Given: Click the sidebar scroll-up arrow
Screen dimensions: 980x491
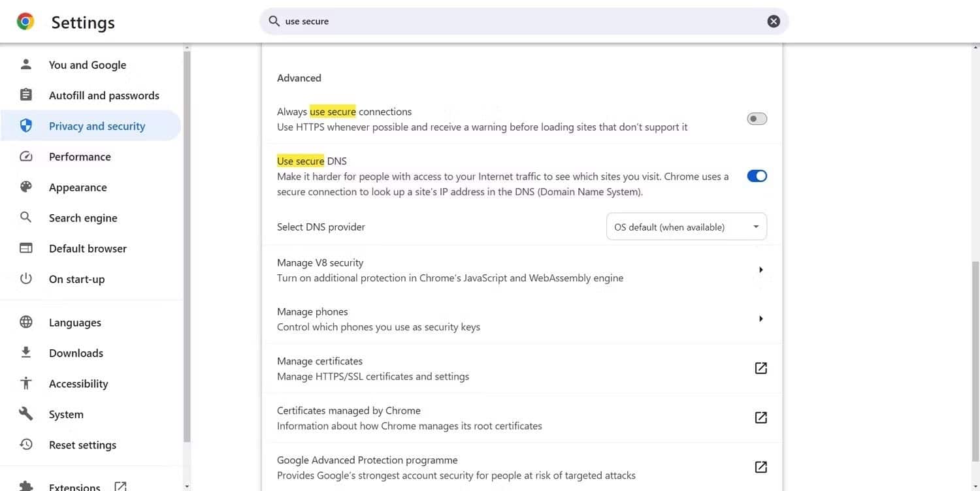Looking at the screenshot, I should [x=187, y=47].
